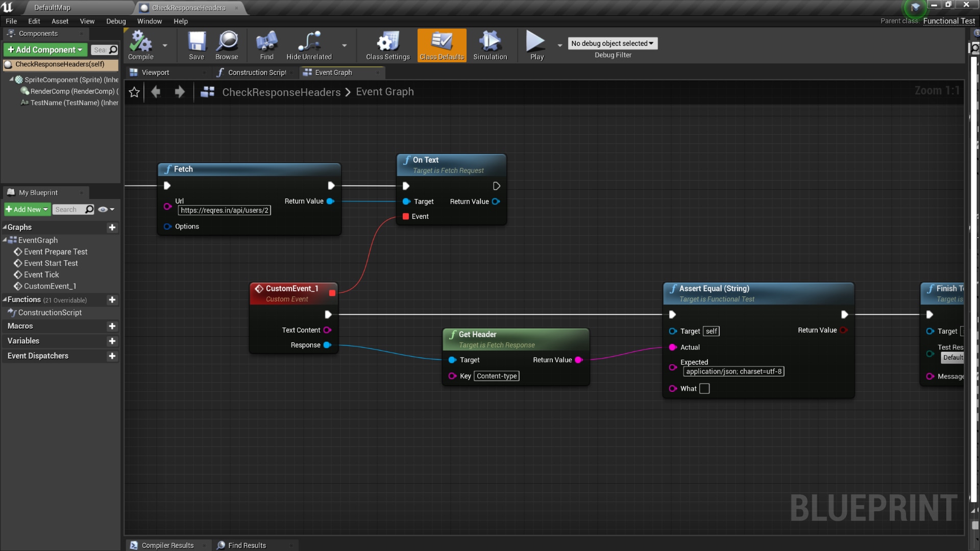This screenshot has height=551, width=980.
Task: Click the Url input field on Fetch node
Action: click(224, 211)
